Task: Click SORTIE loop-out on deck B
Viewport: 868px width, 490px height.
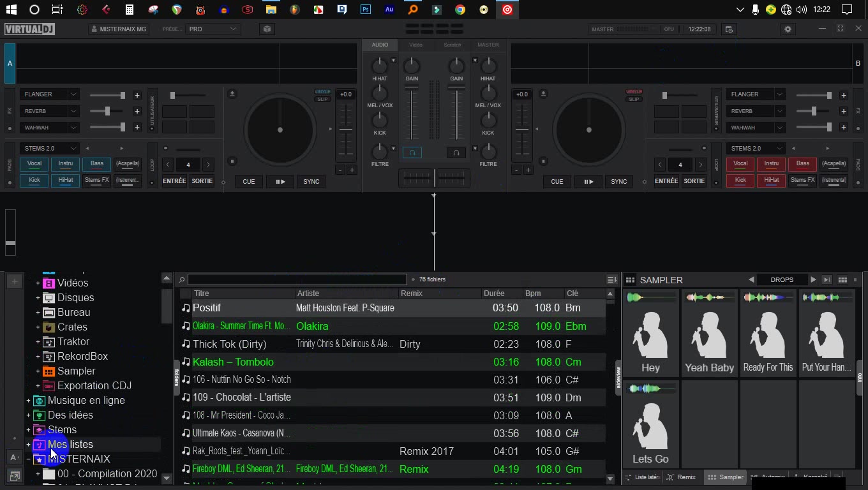Action: click(694, 181)
